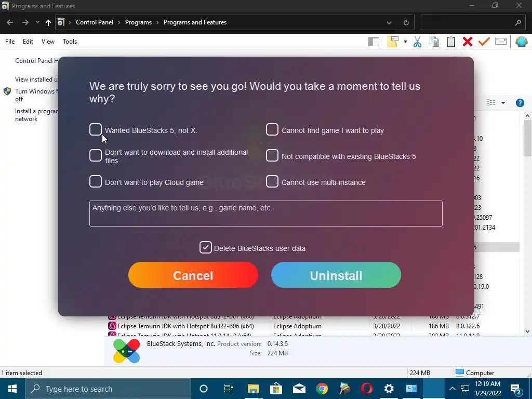The height and width of the screenshot is (399, 532).
Task: Toggle the preview pane toolbar icon
Action: [x=373, y=42]
